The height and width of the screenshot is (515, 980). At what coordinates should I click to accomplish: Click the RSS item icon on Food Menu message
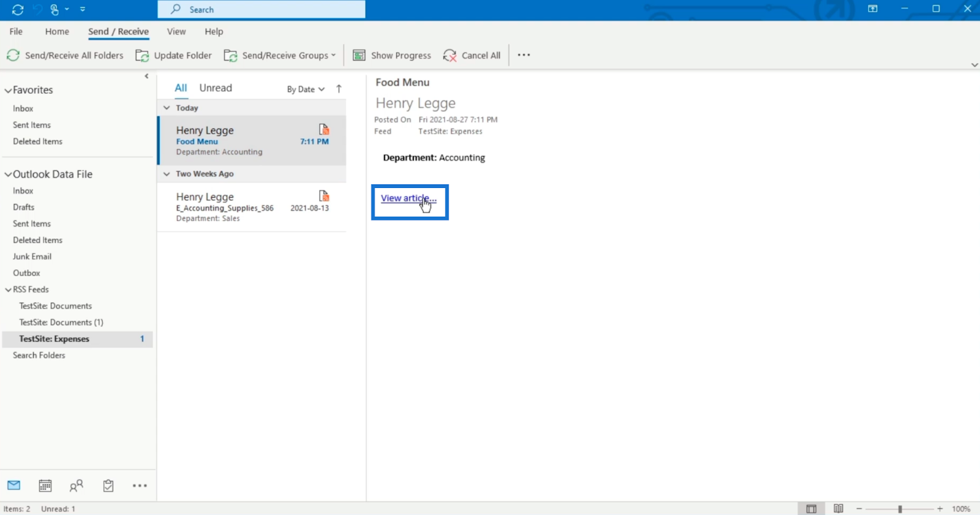324,129
